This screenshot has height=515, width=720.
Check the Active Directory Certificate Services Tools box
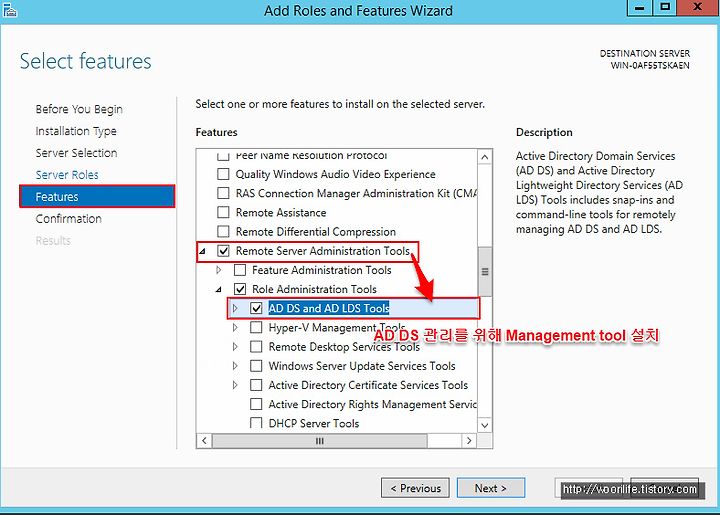point(256,385)
